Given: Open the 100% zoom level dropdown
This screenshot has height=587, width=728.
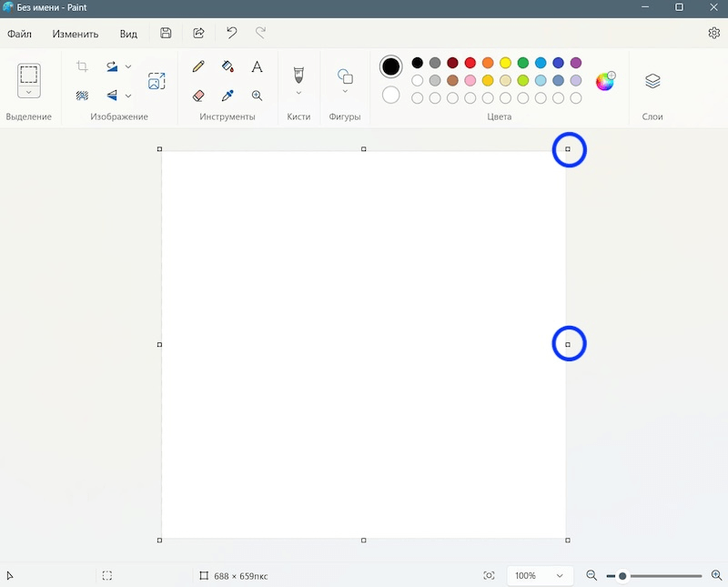Looking at the screenshot, I should [541, 575].
